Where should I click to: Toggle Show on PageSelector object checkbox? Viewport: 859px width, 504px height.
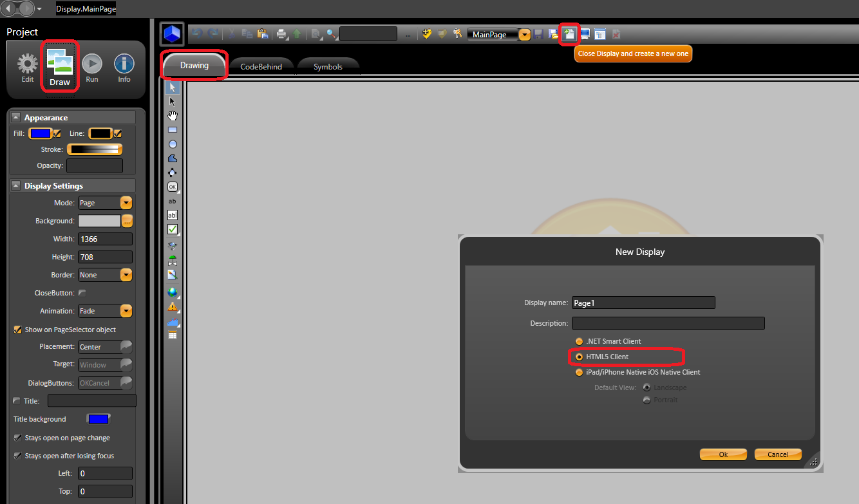click(18, 330)
